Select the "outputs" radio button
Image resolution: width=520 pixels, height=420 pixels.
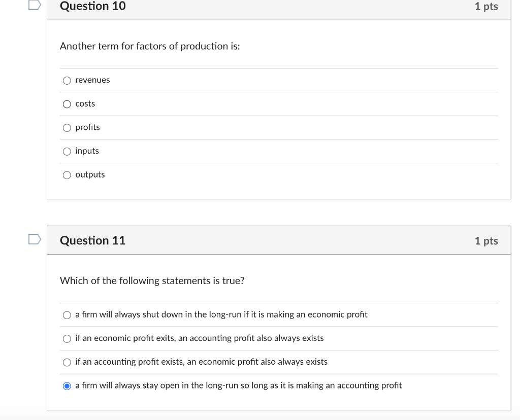coord(67,175)
